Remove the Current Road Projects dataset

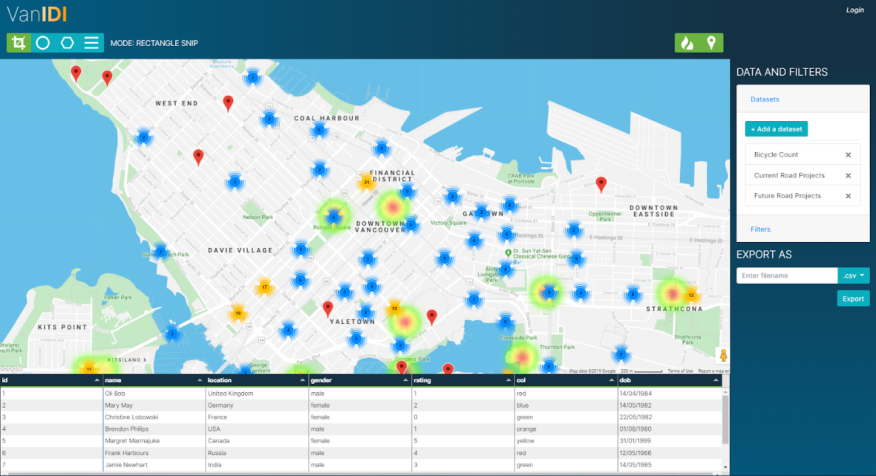coord(848,175)
